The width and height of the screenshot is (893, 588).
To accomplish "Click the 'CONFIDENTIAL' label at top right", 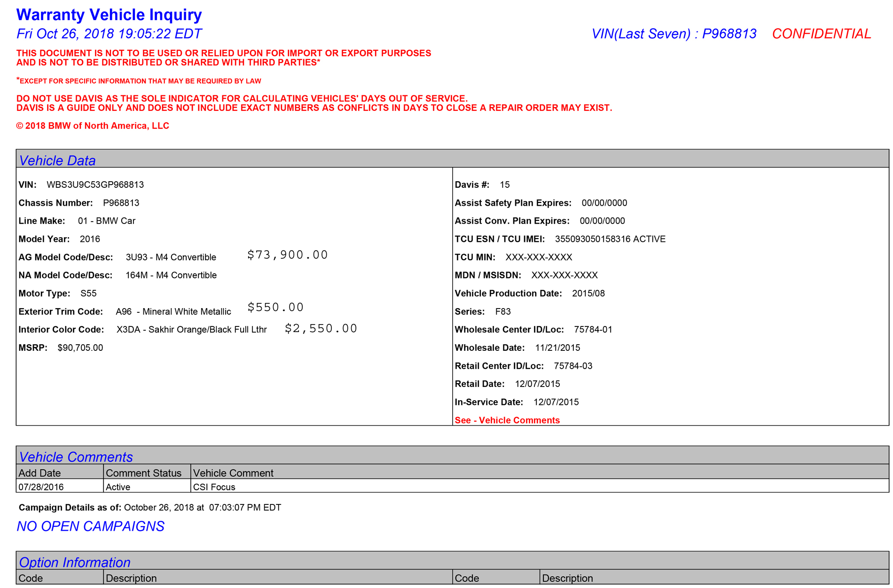I will click(x=822, y=34).
